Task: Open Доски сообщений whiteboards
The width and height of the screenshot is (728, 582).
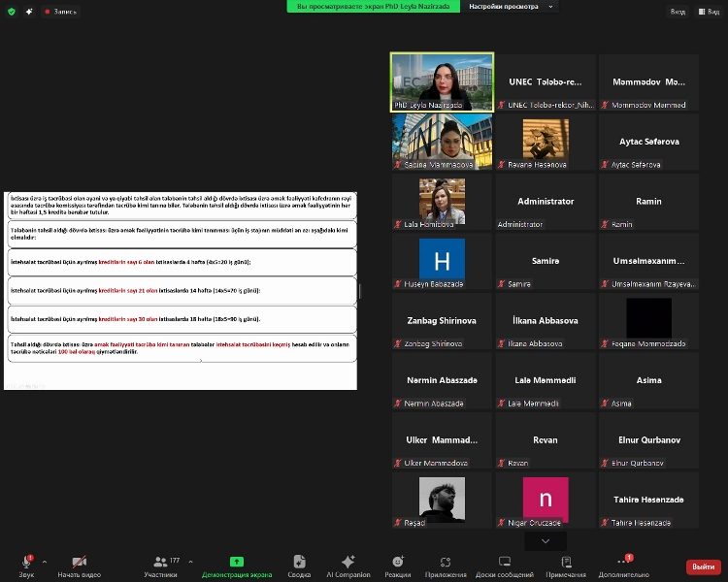Action: 504,564
